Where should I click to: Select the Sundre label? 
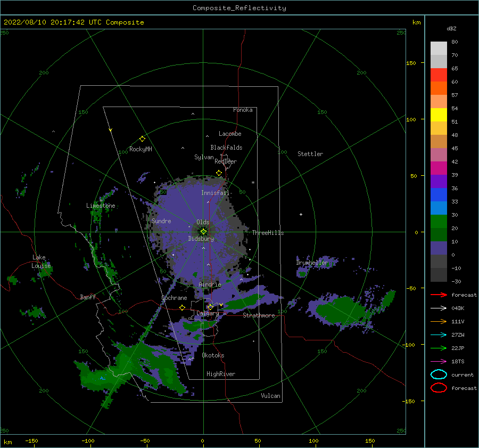coord(162,221)
